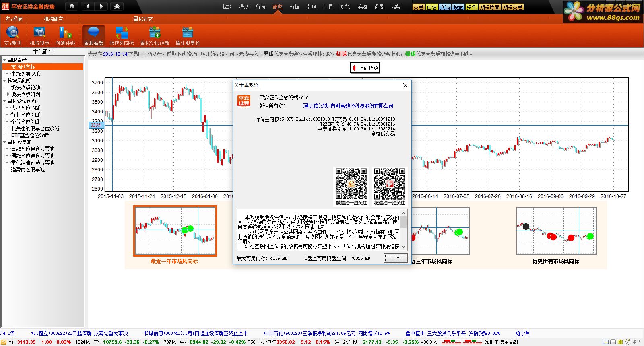Image resolution: width=644 pixels, height=346 pixels.
Task: Click the right QR code in About dialog
Action: pos(389,183)
